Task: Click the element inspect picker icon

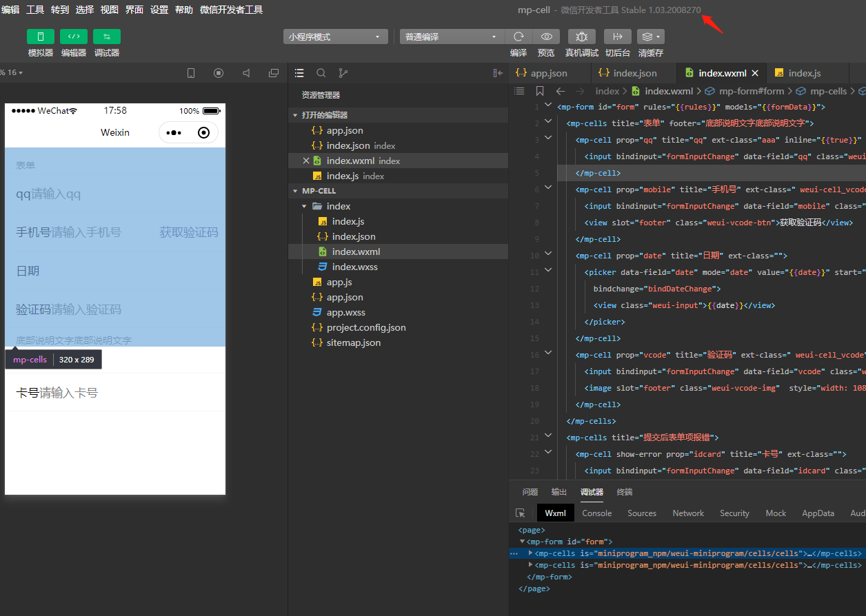Action: tap(521, 513)
